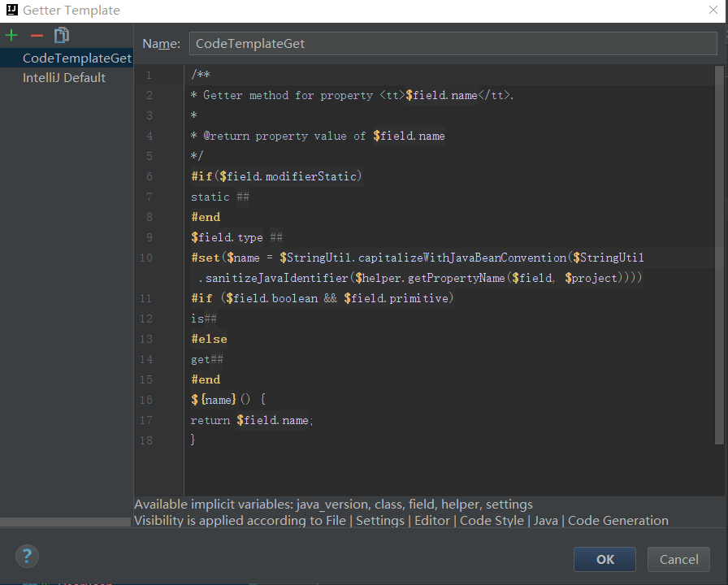Screen dimensions: 728x585
Task: Click line number 10 in the gutter
Action: (x=146, y=258)
